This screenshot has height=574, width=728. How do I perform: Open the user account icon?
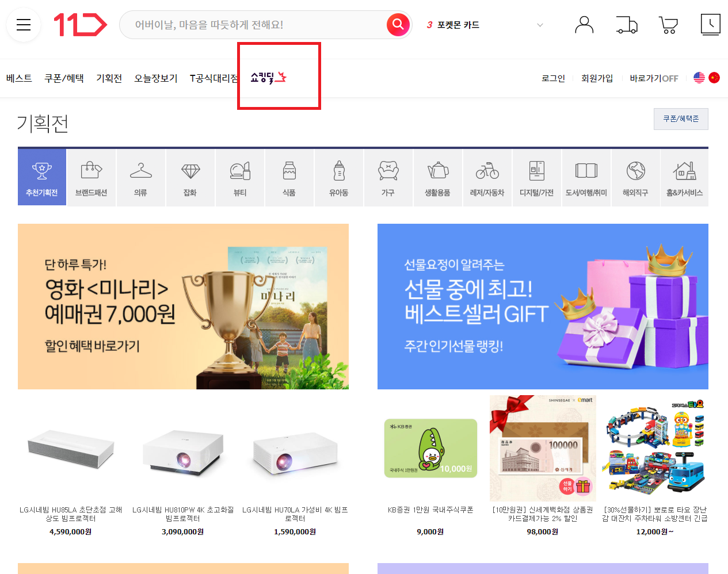click(x=584, y=25)
